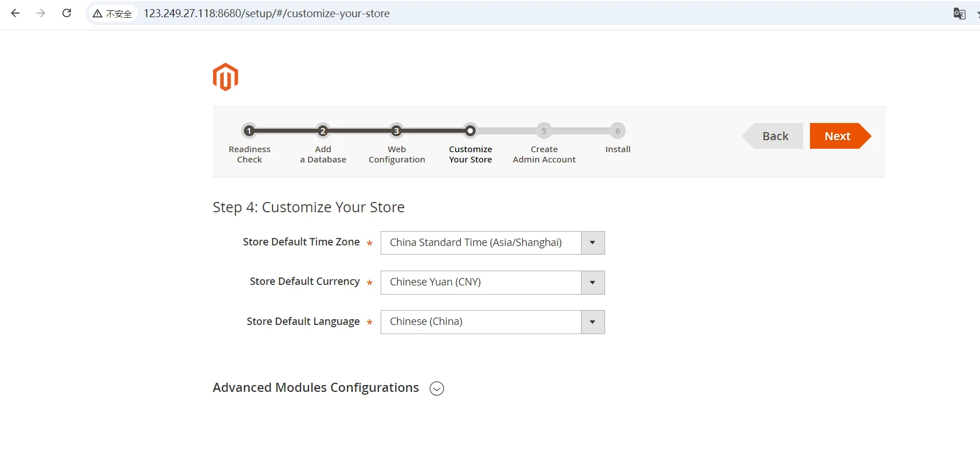Go to step 2 Add a Database

coord(323,131)
